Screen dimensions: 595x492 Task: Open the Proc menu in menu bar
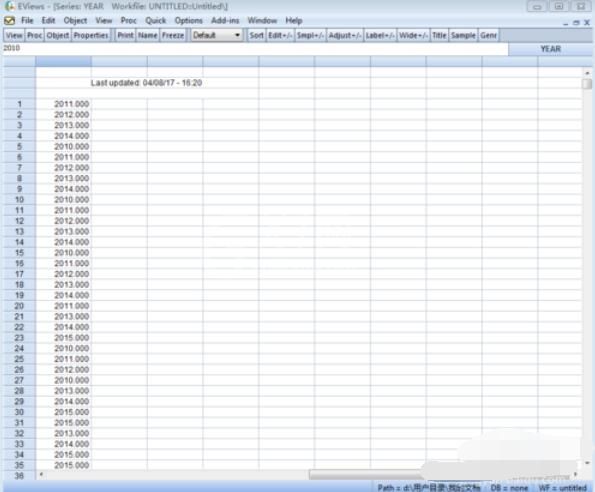(128, 20)
